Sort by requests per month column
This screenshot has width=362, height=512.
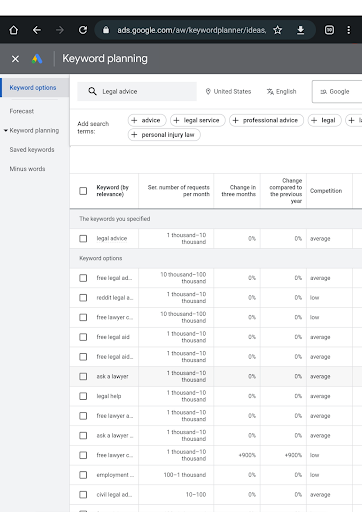179,191
